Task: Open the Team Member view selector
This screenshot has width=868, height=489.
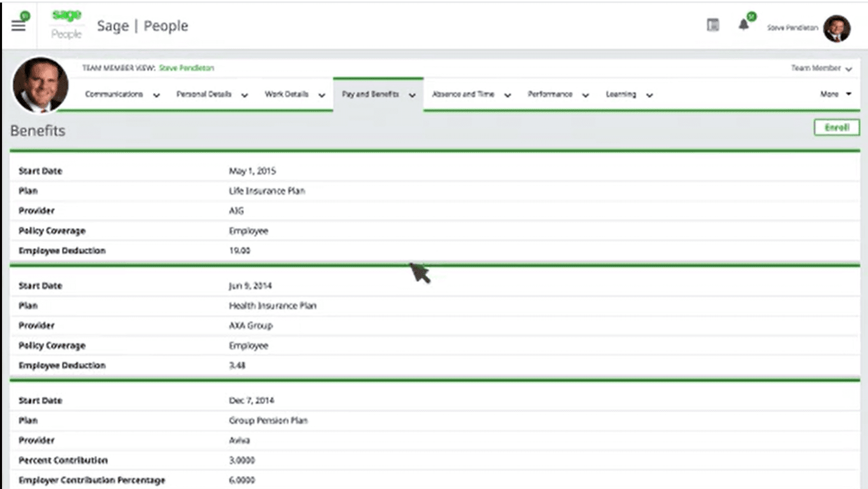Action: [821, 68]
